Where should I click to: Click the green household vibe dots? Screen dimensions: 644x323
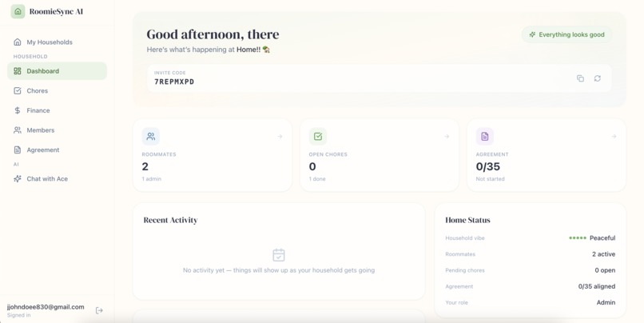tap(578, 238)
